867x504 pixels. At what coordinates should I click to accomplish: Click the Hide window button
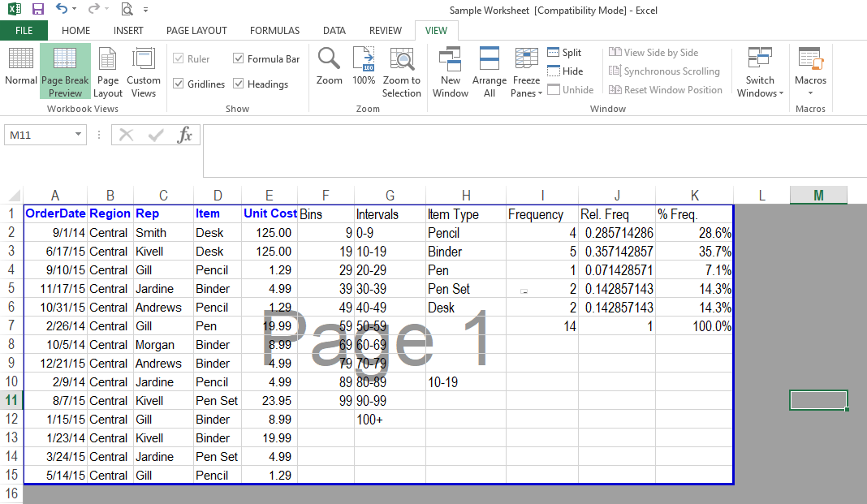565,71
